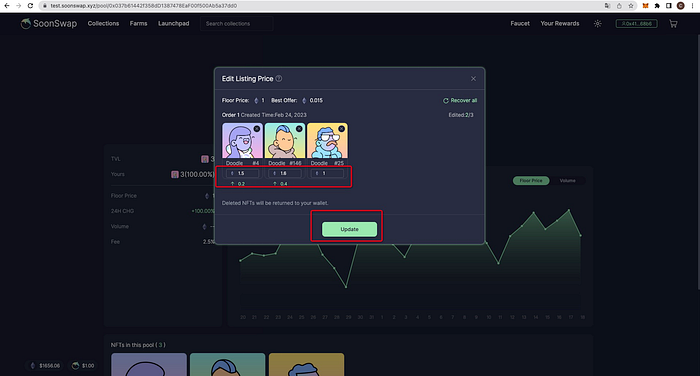Image resolution: width=700 pixels, height=376 pixels.
Task: Click the ETH price $1656.06 badge
Action: tap(45, 366)
